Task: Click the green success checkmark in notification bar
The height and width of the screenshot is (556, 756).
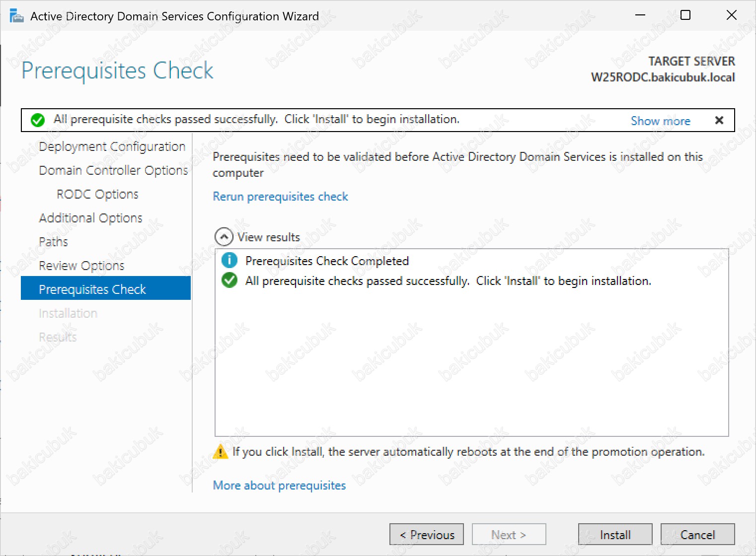Action: [38, 120]
